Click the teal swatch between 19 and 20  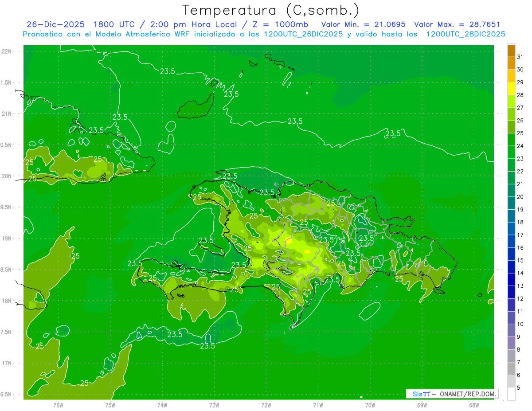(x=511, y=203)
